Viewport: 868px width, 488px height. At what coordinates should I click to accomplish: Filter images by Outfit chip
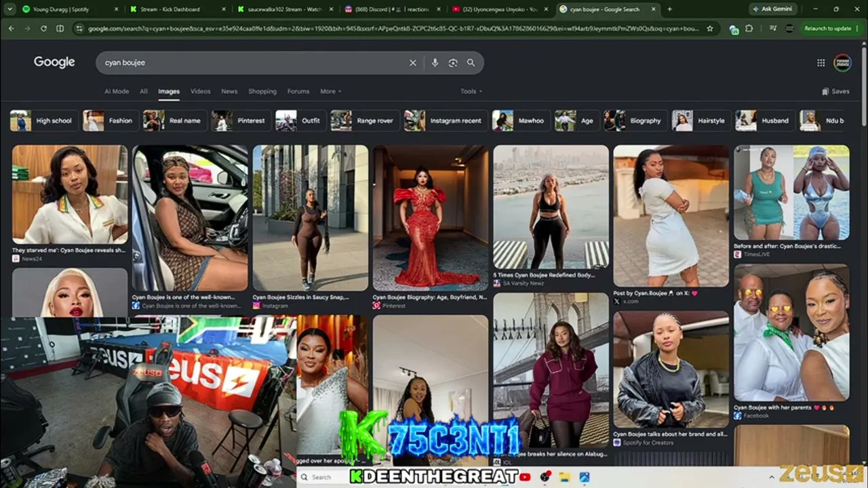pyautogui.click(x=299, y=121)
